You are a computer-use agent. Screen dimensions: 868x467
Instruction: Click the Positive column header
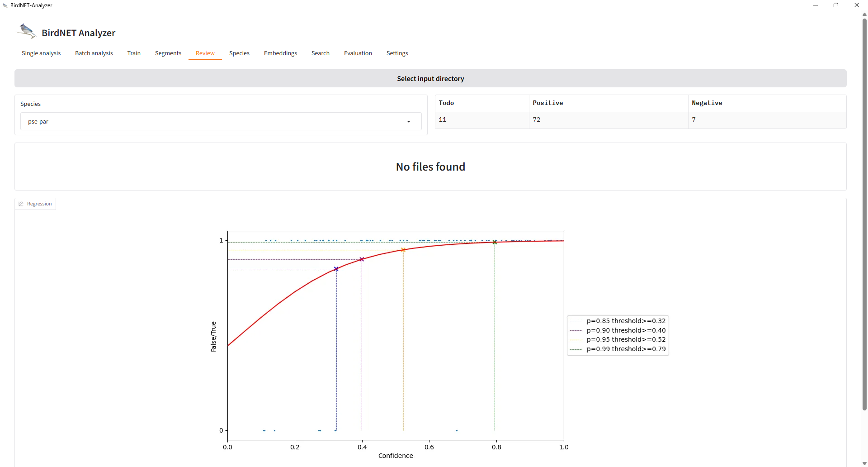609,103
